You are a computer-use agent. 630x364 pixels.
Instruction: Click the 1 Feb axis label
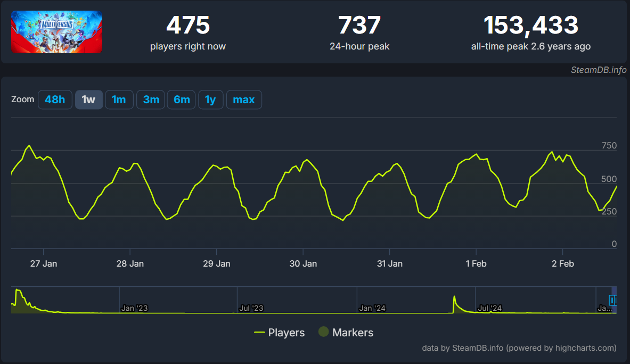pyautogui.click(x=476, y=263)
